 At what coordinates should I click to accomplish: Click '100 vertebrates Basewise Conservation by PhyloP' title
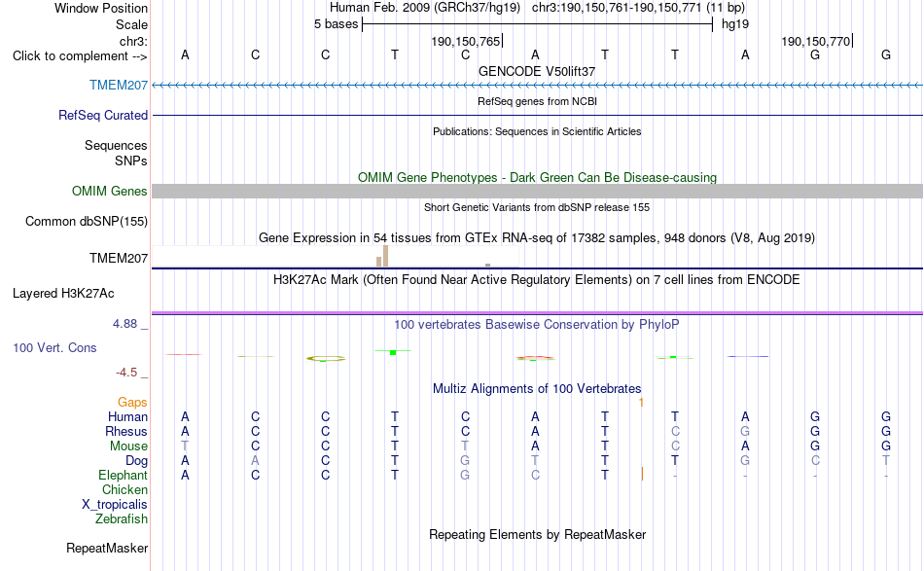[x=537, y=324]
